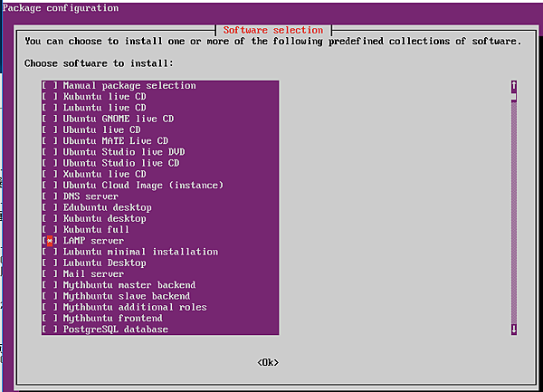
Task: Uncheck the selected LAMP server checkbox
Action: 50,241
